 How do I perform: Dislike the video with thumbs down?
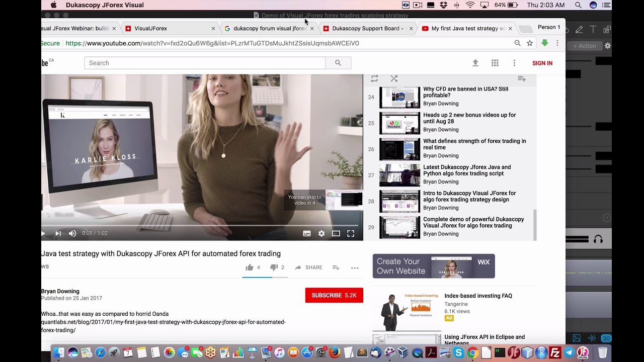point(274,267)
